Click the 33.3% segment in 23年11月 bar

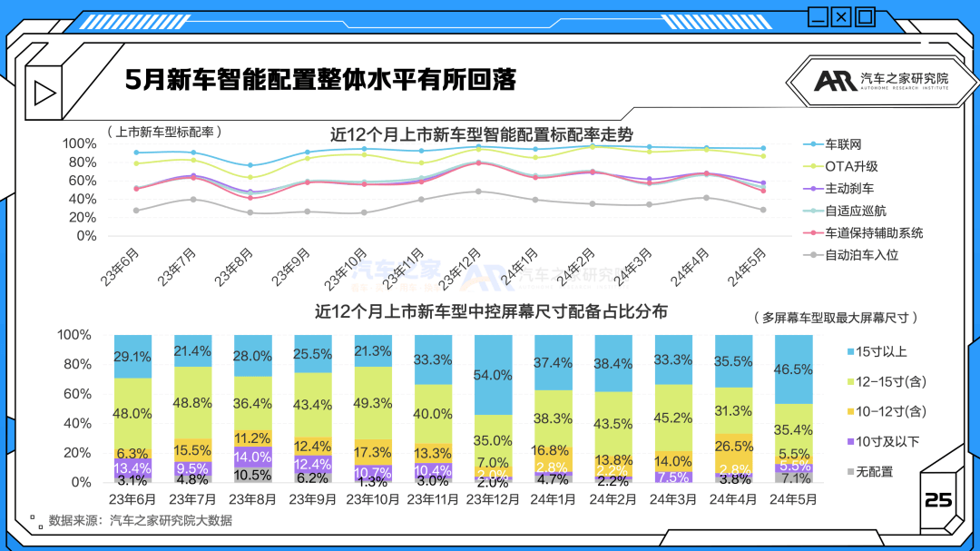pyautogui.click(x=433, y=359)
